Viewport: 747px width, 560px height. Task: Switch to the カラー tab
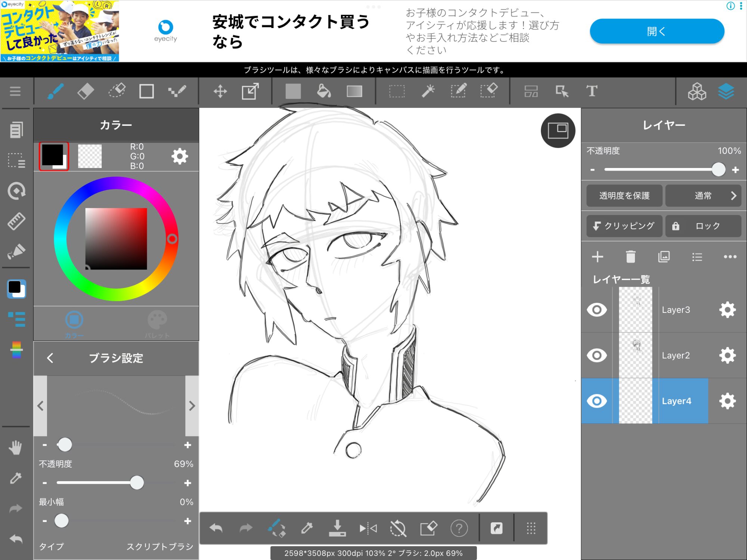(74, 324)
